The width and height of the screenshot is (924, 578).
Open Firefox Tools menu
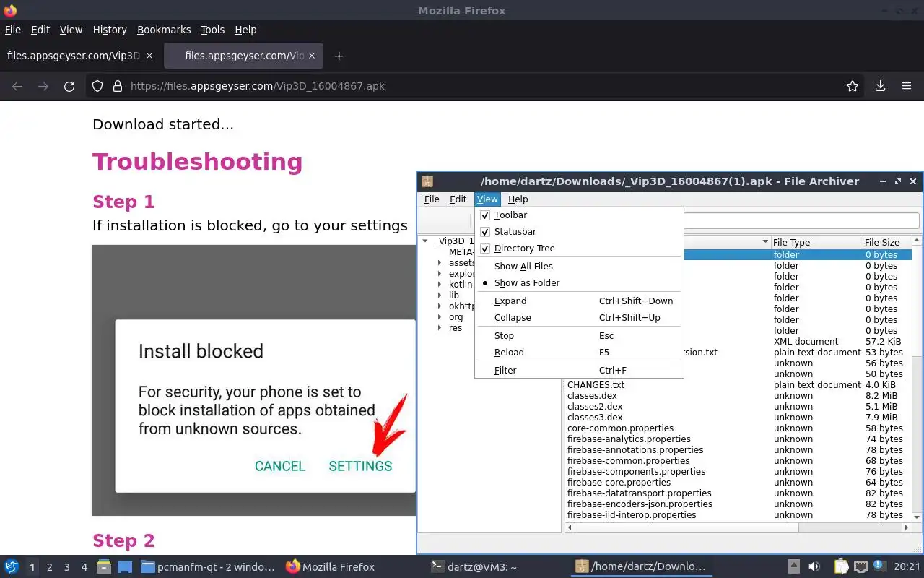tap(212, 30)
